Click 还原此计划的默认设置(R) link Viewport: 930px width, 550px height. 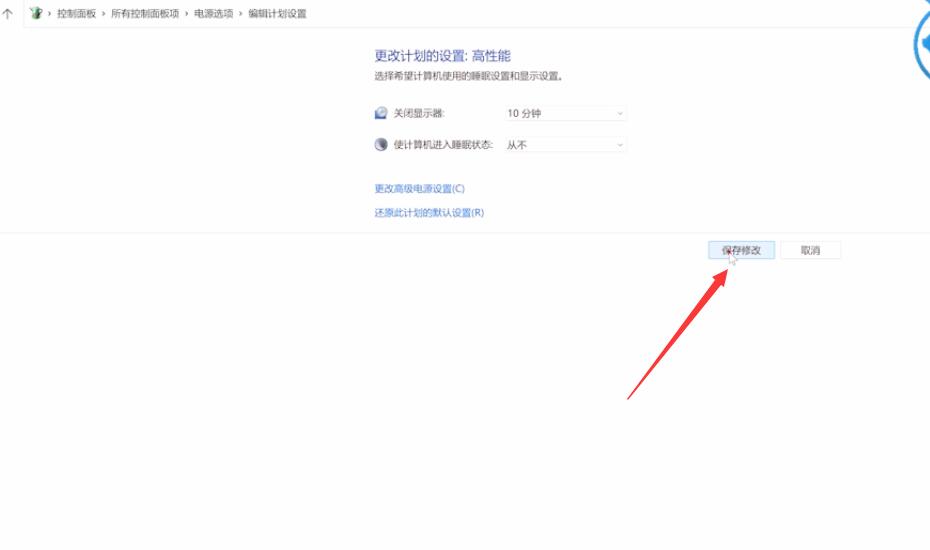tap(429, 212)
